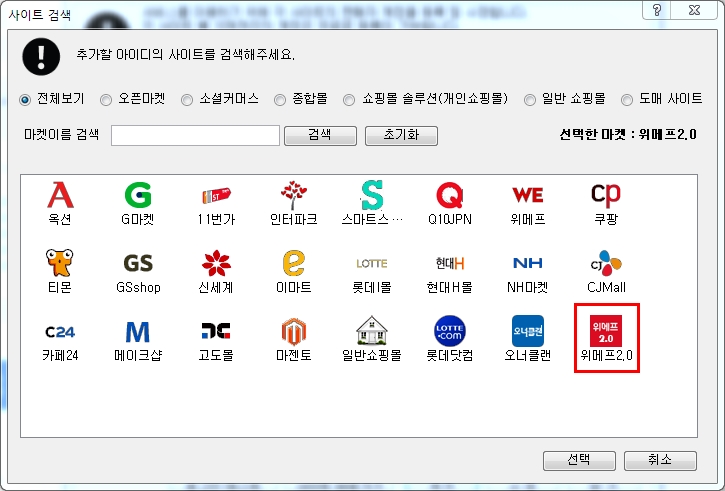Select the 롯데닷컴 site icon
725x491 pixels.
450,332
